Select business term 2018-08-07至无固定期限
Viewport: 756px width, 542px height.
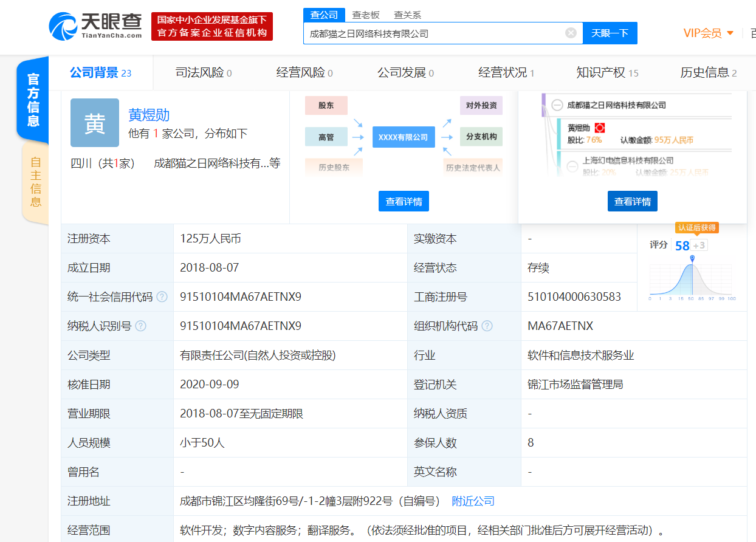pos(241,414)
